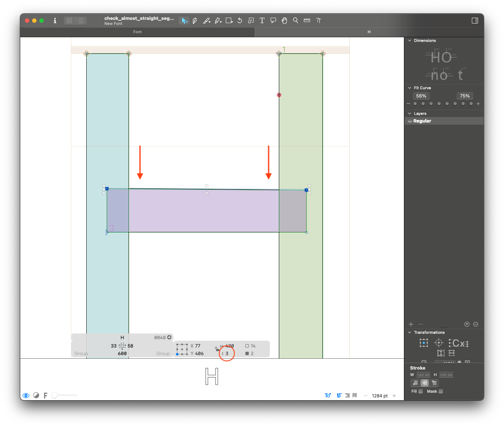Click the 56% Fit Curve button
504x427 pixels.
421,96
